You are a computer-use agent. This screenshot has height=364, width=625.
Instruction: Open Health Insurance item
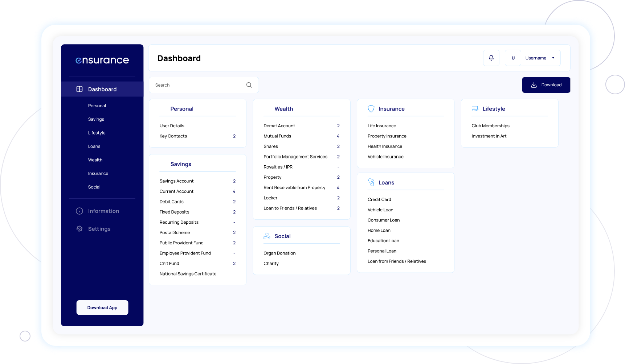coord(385,146)
